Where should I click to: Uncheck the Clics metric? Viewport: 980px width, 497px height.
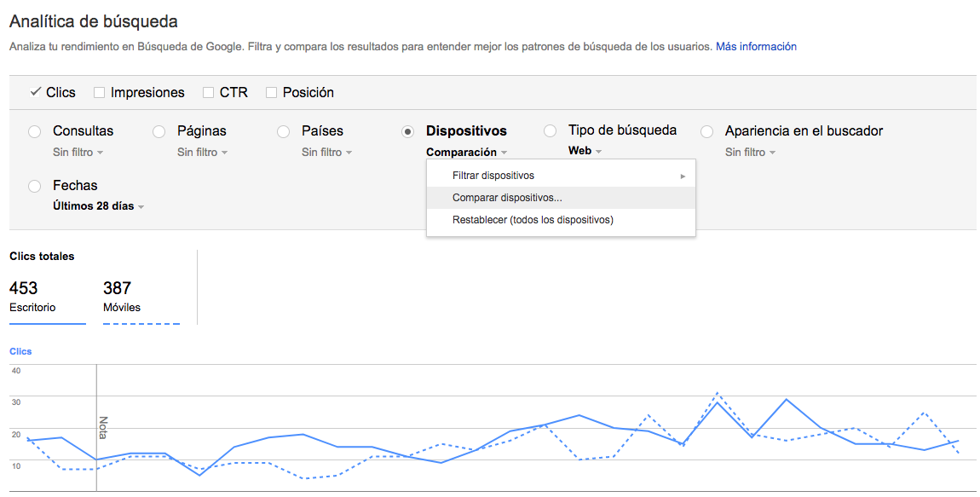(x=37, y=91)
